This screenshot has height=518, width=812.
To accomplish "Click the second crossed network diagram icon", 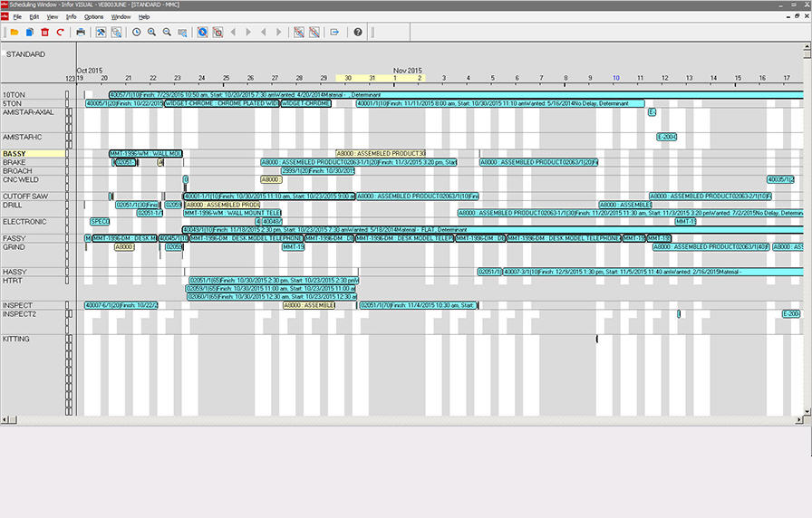I will point(314,32).
